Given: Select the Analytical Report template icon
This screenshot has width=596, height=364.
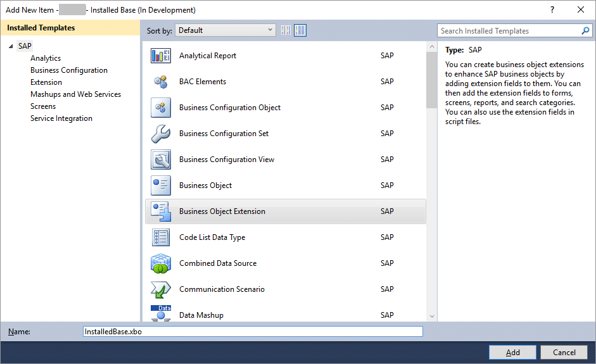Looking at the screenshot, I should (x=160, y=56).
